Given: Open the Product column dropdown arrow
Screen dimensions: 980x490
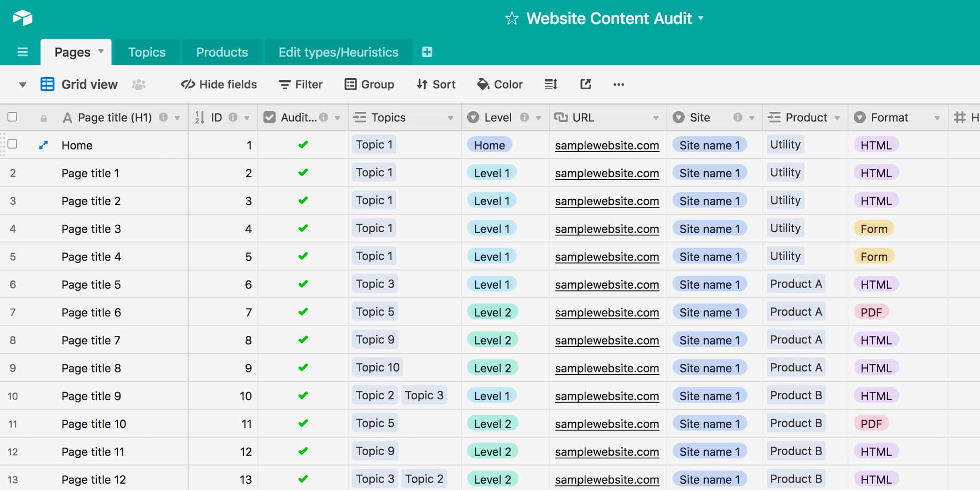Looking at the screenshot, I should click(x=837, y=118).
